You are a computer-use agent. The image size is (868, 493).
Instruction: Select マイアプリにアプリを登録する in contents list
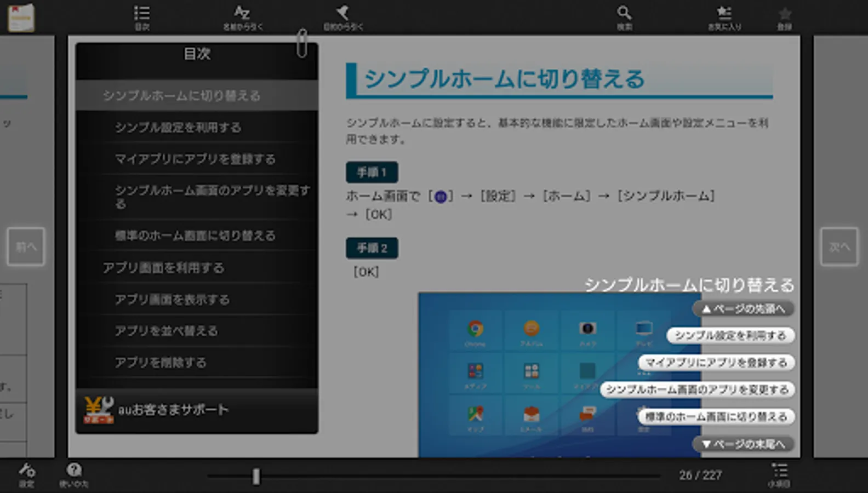click(197, 159)
